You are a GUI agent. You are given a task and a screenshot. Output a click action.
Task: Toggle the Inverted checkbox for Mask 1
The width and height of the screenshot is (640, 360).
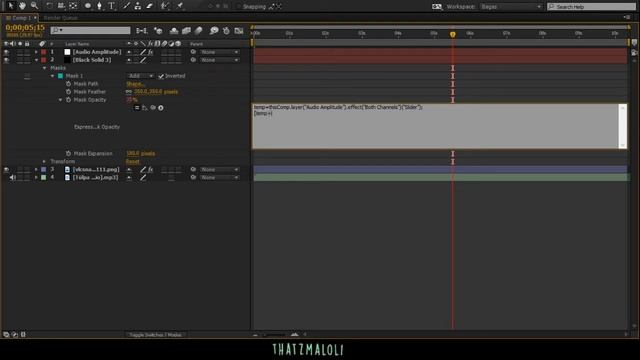[x=161, y=76]
